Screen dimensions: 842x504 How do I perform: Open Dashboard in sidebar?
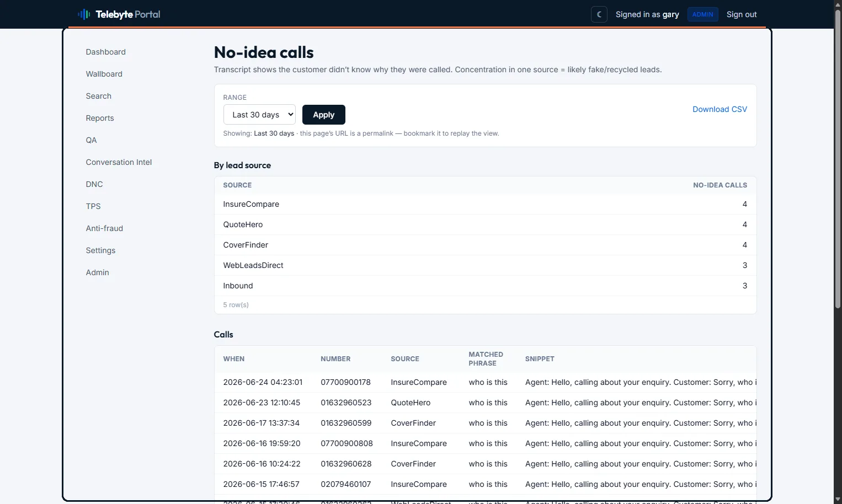(106, 52)
